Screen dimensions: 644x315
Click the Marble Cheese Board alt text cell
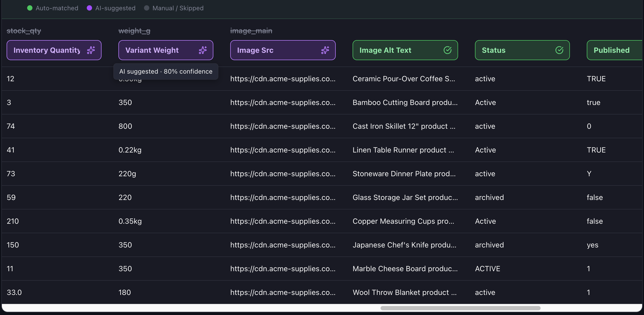tap(405, 269)
